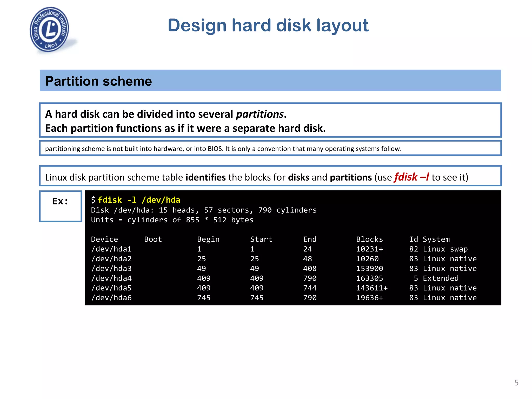
Task: Click the '/dev/hda5' device entry
Action: [x=111, y=288]
